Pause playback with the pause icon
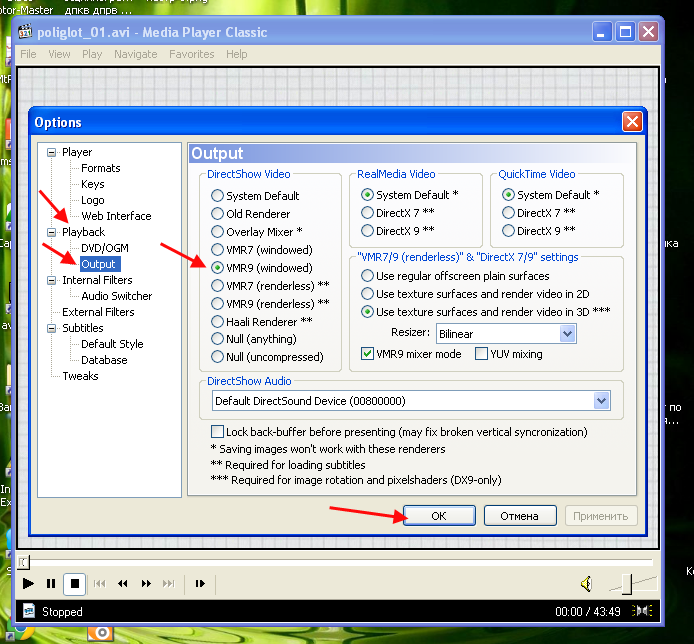 51,584
